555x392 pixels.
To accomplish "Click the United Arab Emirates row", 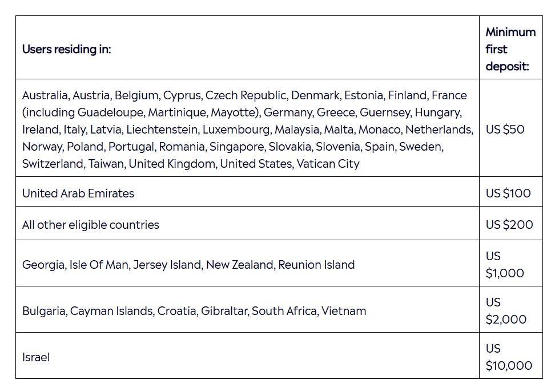I will pyautogui.click(x=78, y=193).
